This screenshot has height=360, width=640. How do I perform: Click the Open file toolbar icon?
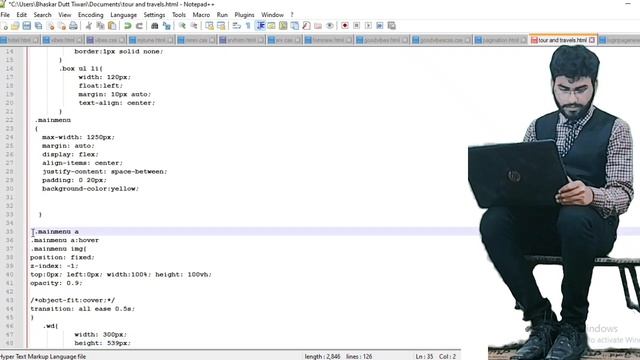(15, 26)
